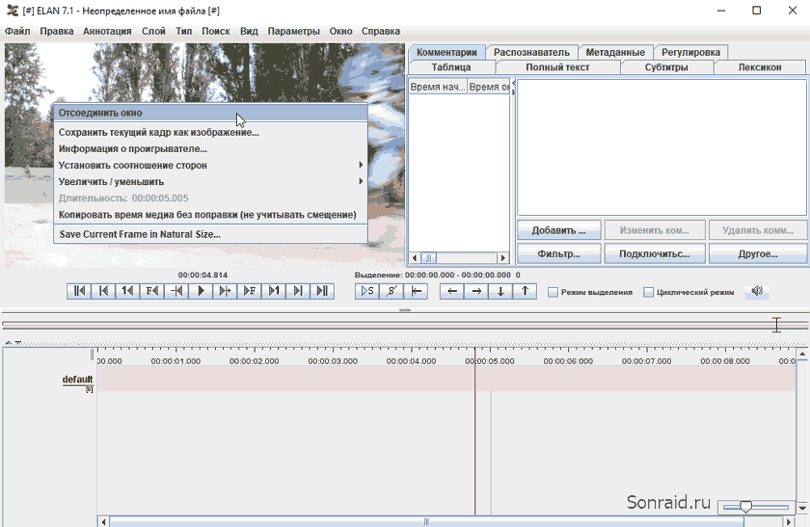Click the panel divider handle above timeline
The width and height of the screenshot is (810, 527).
pyautogui.click(x=405, y=310)
